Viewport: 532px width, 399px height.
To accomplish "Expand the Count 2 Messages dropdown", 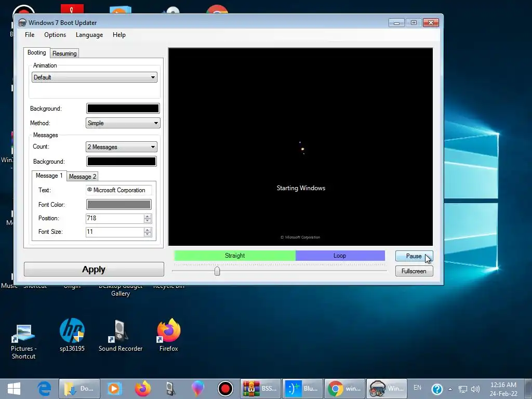I will pos(121,147).
